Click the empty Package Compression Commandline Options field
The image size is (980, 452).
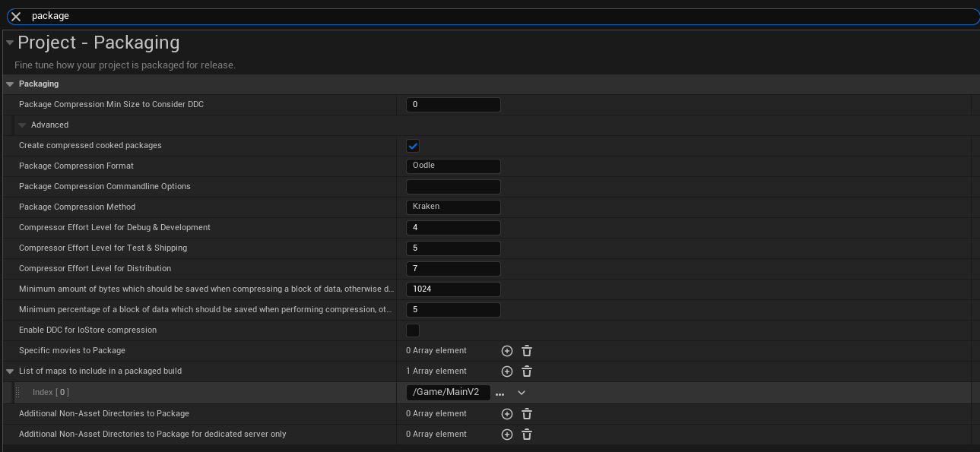click(453, 187)
